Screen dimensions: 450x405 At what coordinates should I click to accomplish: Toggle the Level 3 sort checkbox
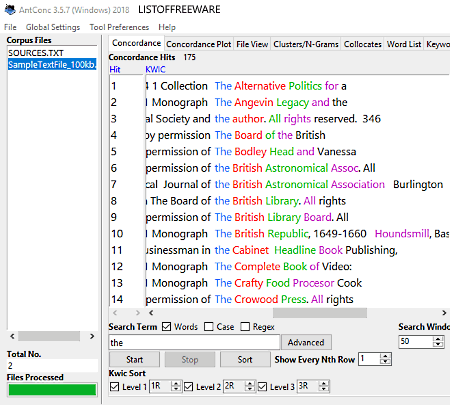tap(262, 387)
